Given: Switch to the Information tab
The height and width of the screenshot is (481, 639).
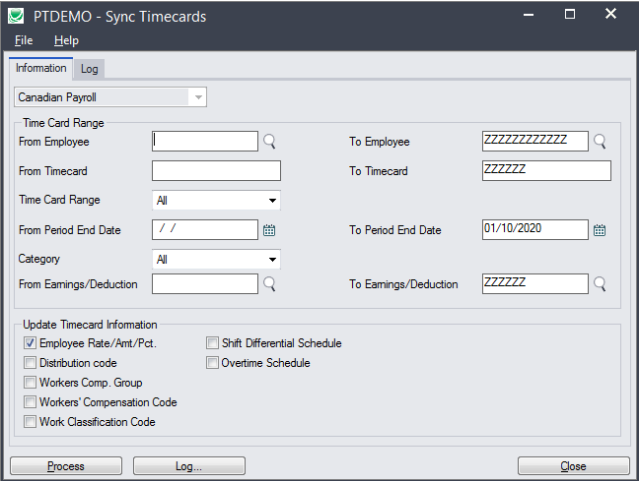Looking at the screenshot, I should 41,68.
